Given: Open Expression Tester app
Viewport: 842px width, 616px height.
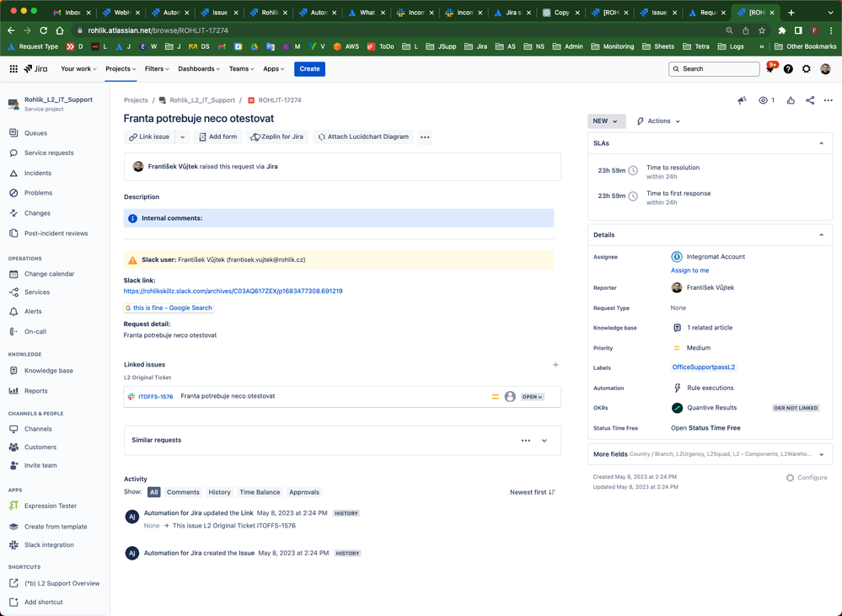Looking at the screenshot, I should point(50,506).
